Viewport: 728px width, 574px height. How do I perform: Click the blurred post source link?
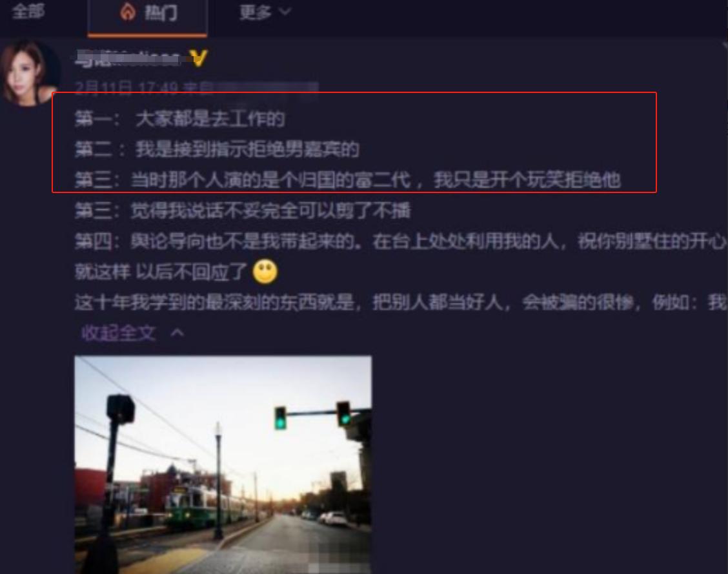(x=267, y=87)
